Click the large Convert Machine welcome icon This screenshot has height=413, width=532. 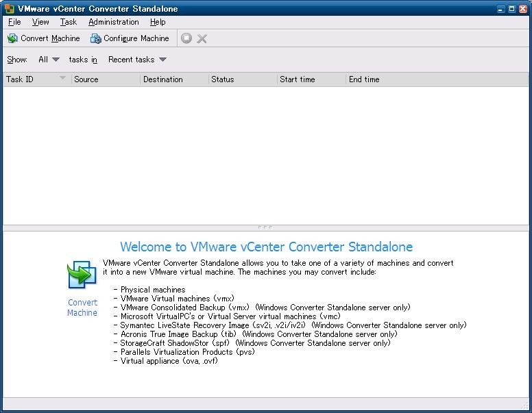pyautogui.click(x=82, y=275)
